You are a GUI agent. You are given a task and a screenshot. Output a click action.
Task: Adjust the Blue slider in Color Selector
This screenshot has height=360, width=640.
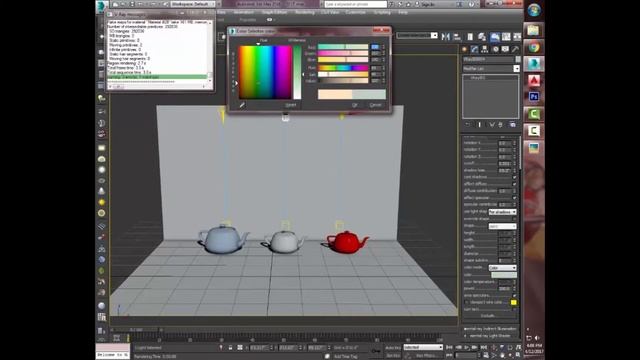(343, 60)
